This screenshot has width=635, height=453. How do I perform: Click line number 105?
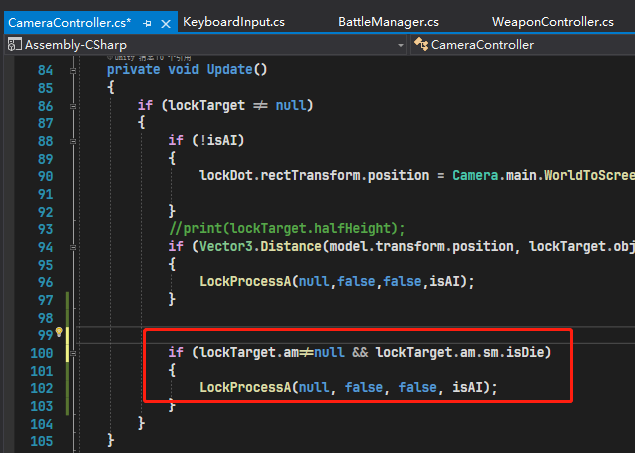pyautogui.click(x=42, y=441)
